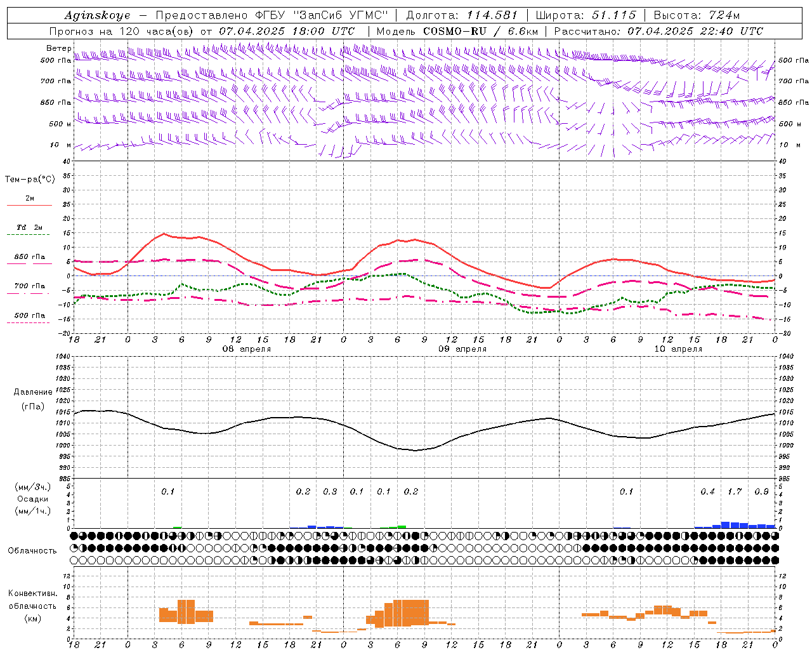Click the 'Тем-ра(°C)' temperature label
The image size is (812, 650).
click(x=30, y=179)
